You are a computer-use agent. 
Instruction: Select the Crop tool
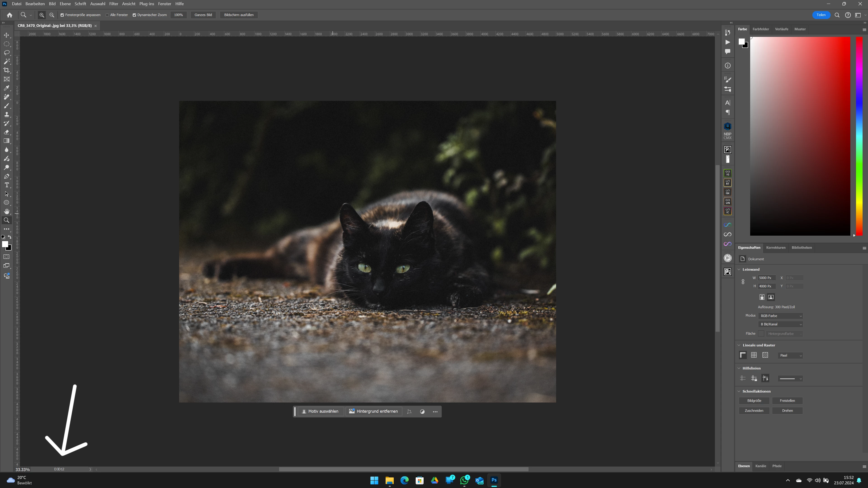tap(6, 70)
